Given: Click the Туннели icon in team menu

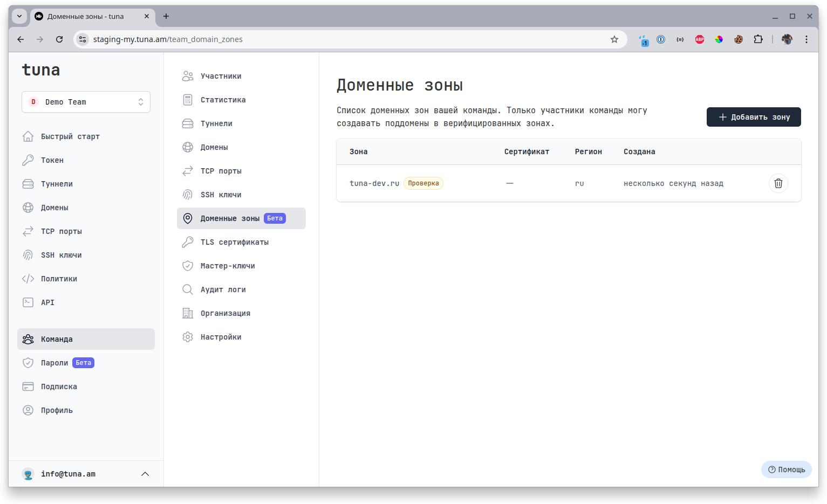Looking at the screenshot, I should tap(188, 123).
